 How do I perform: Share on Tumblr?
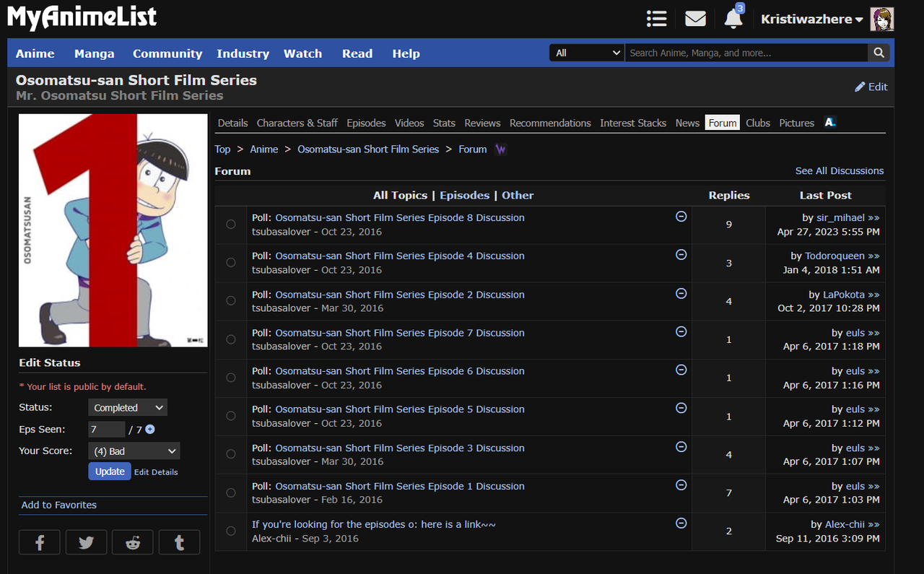[179, 542]
